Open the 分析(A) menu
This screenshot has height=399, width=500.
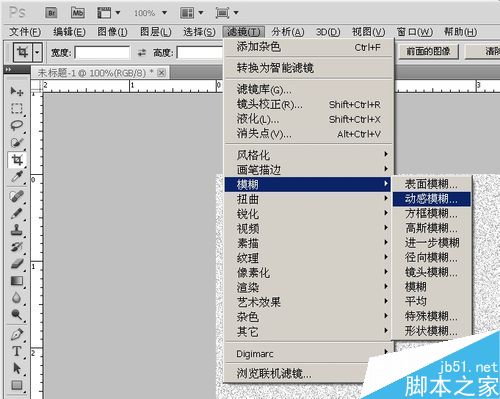click(x=288, y=32)
